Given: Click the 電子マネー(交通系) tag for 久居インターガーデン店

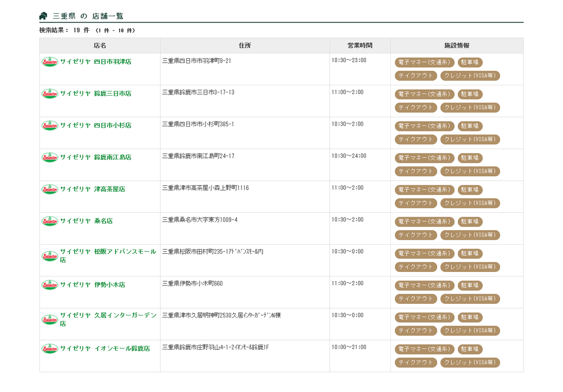Looking at the screenshot, I should point(425,317).
